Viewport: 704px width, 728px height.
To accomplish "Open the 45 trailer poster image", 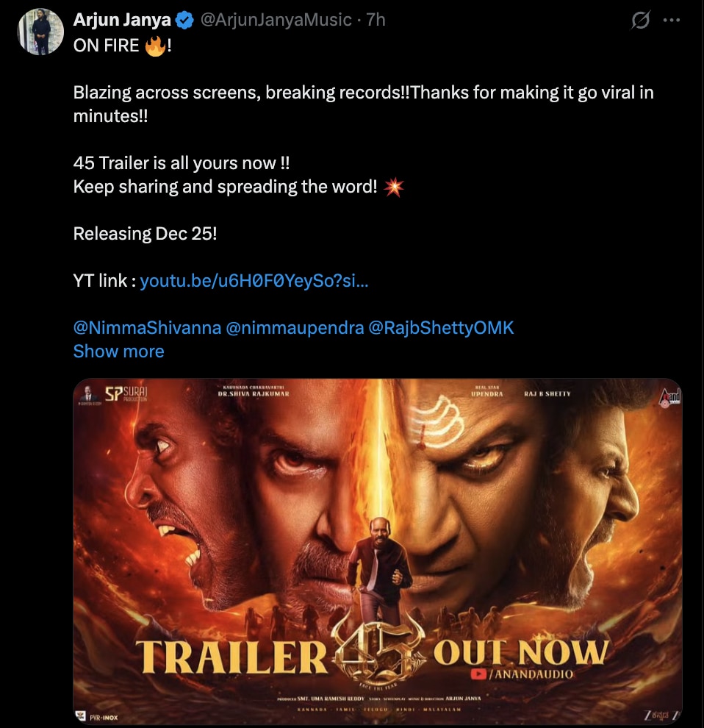I will point(377,515).
